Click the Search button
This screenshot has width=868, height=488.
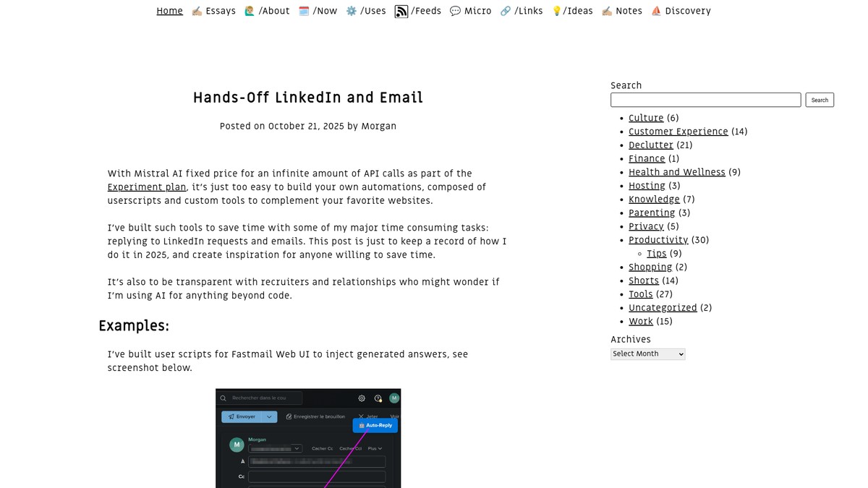(x=820, y=100)
